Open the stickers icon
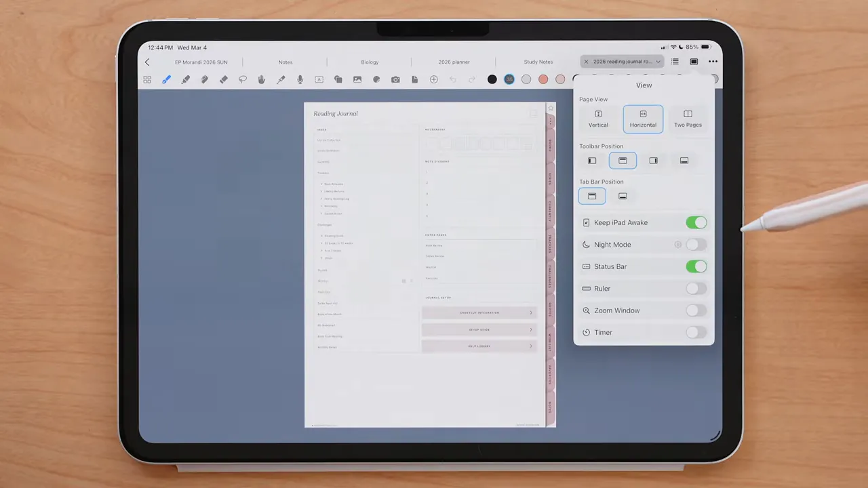This screenshot has width=868, height=488. point(376,79)
